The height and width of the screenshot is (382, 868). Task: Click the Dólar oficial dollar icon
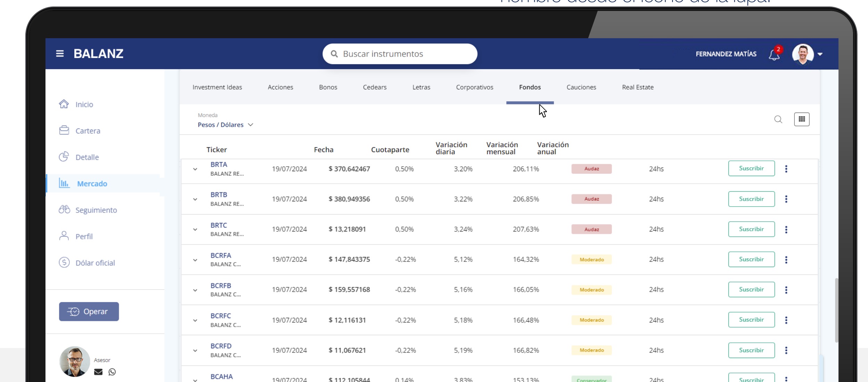coord(64,263)
